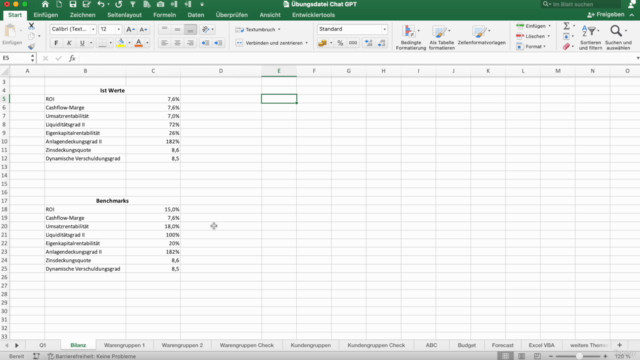Click the Borders icon

tap(102, 43)
